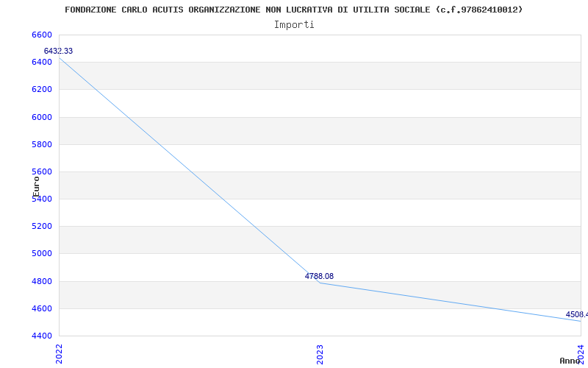The height and width of the screenshot is (368, 588).
Task: Click the 4400 y-axis tick label
Action: [x=42, y=336]
